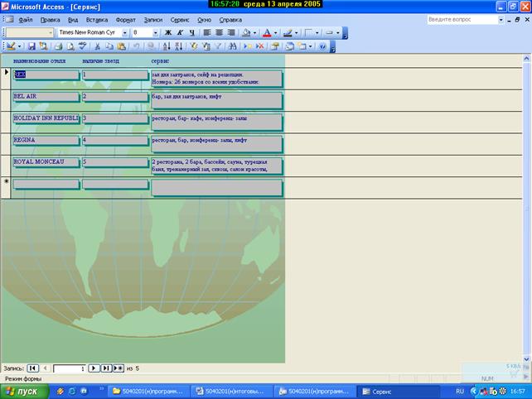Cut selection with scissors icon

[x=98, y=46]
